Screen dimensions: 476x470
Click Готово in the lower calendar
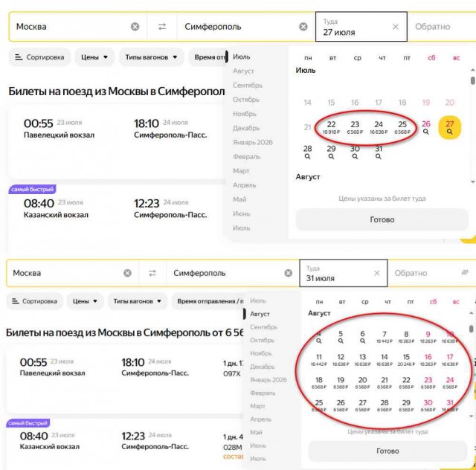pos(387,451)
